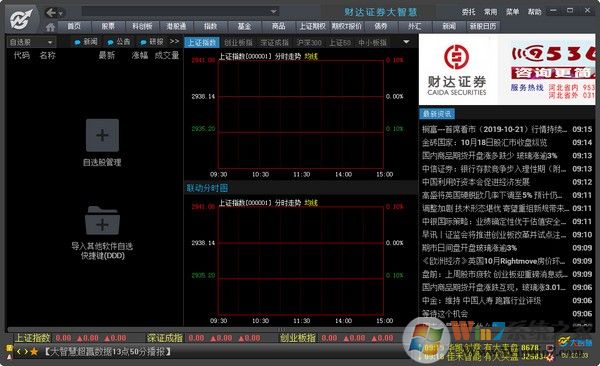Open the 首页 toolbar tab
Screen dimensions: 600x366
74,26
